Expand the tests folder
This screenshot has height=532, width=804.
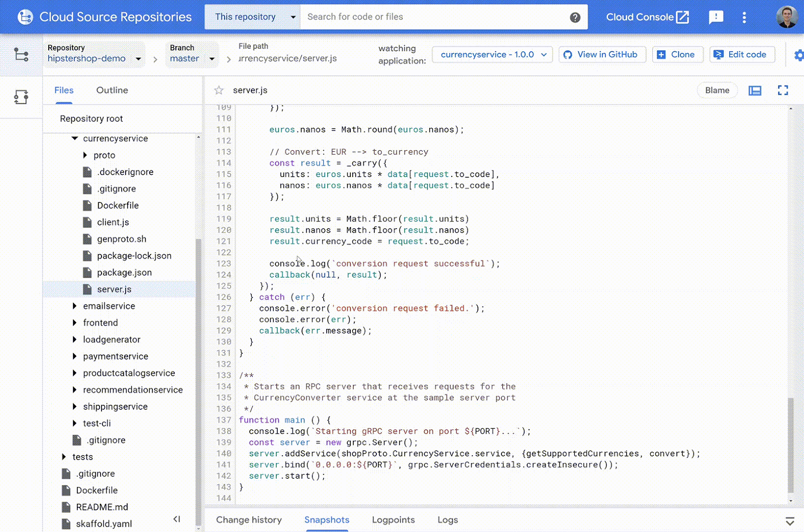click(x=64, y=457)
